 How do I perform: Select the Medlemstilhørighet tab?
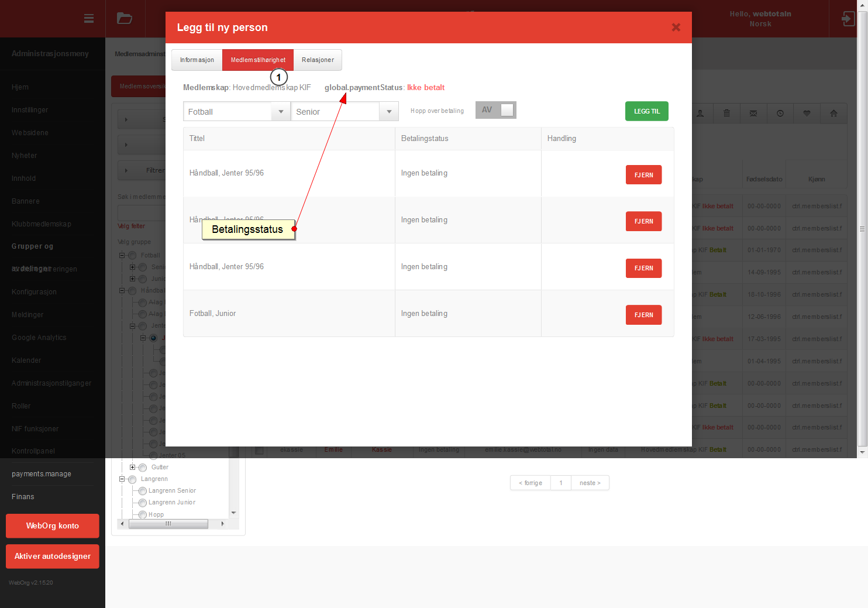coord(258,60)
